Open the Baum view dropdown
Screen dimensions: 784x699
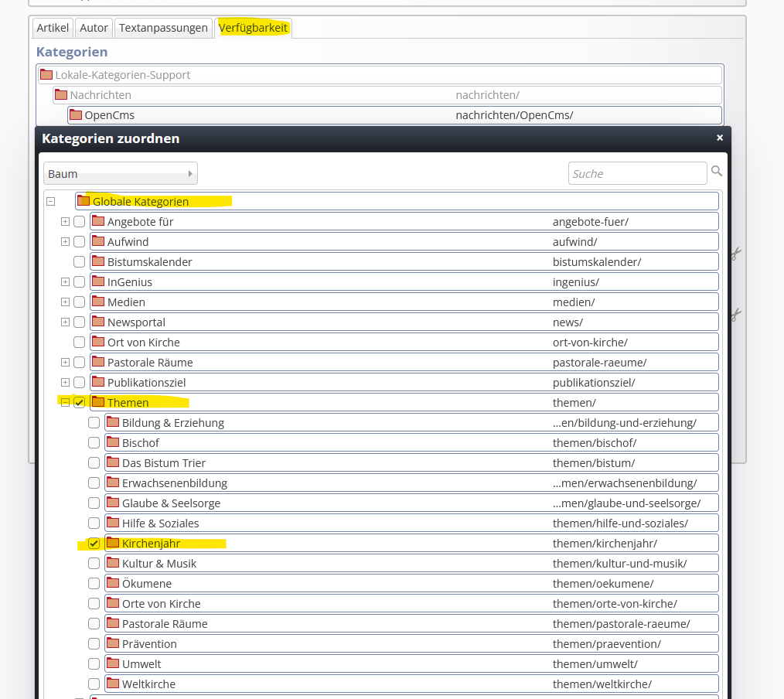(x=121, y=174)
